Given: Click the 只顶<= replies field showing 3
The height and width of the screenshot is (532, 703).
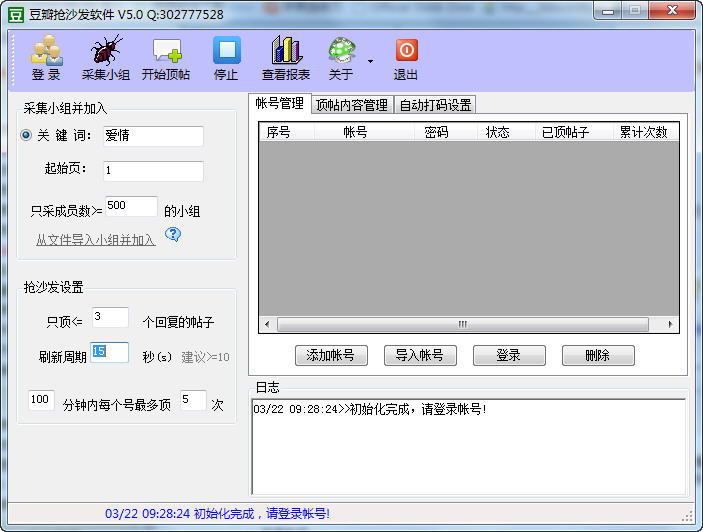Looking at the screenshot, I should (x=110, y=317).
